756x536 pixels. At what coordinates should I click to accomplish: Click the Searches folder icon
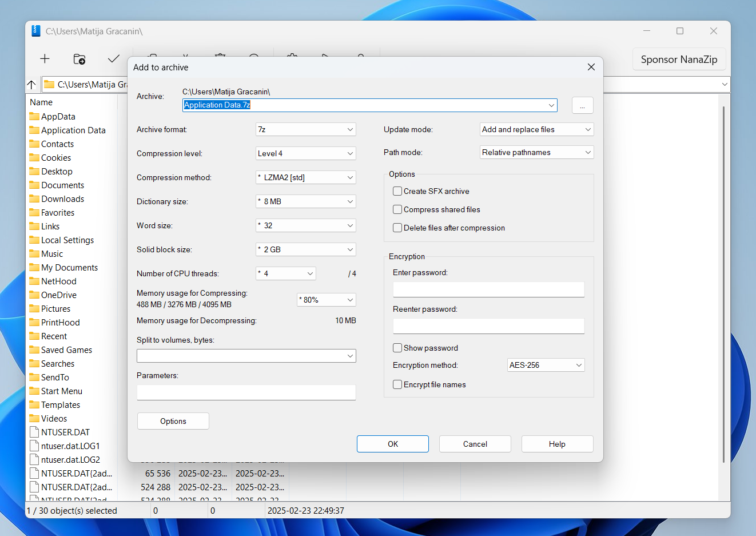(34, 363)
